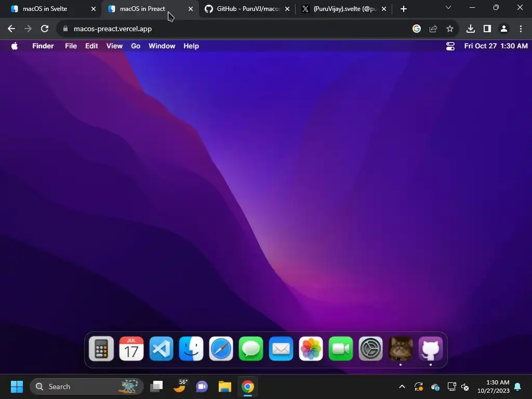Close the macOS in Preact tab
Image resolution: width=532 pixels, height=399 pixels.
click(x=190, y=9)
